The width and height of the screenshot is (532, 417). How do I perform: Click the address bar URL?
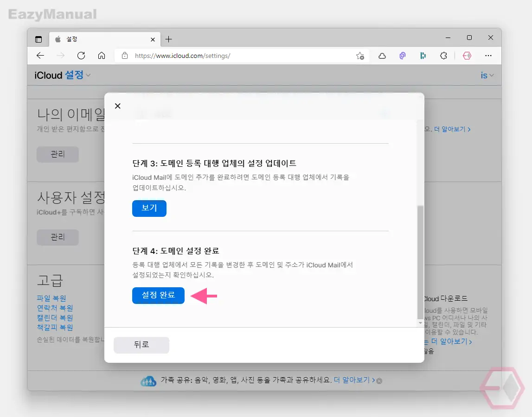point(183,56)
